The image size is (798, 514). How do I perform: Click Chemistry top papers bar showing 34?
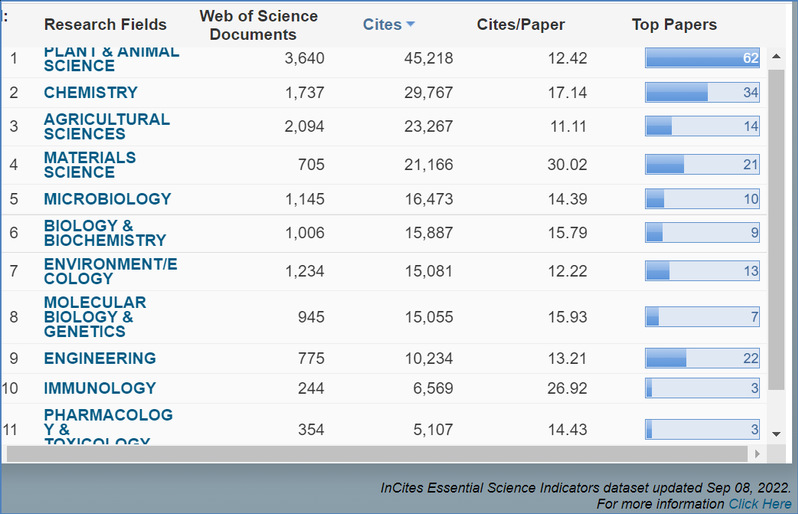click(702, 92)
